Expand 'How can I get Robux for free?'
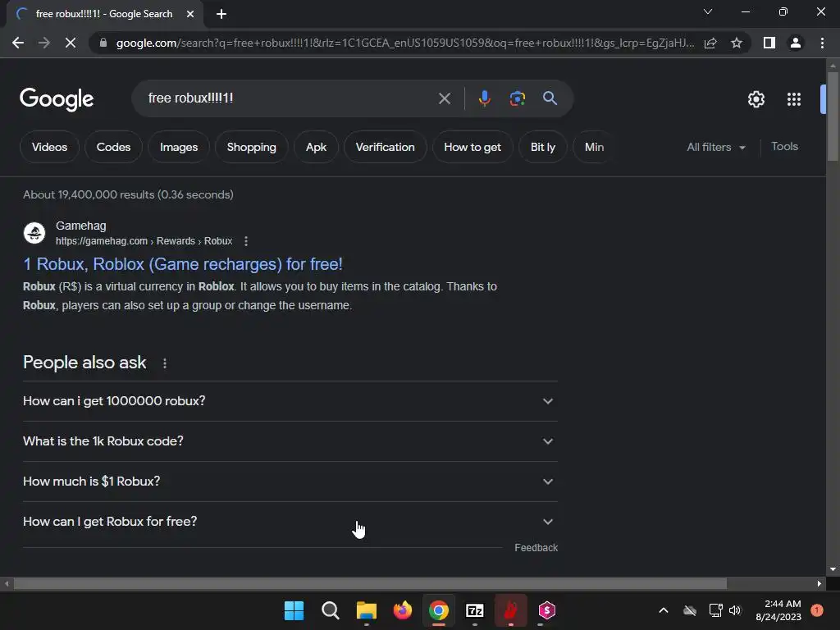The width and height of the screenshot is (840, 630). click(x=290, y=522)
